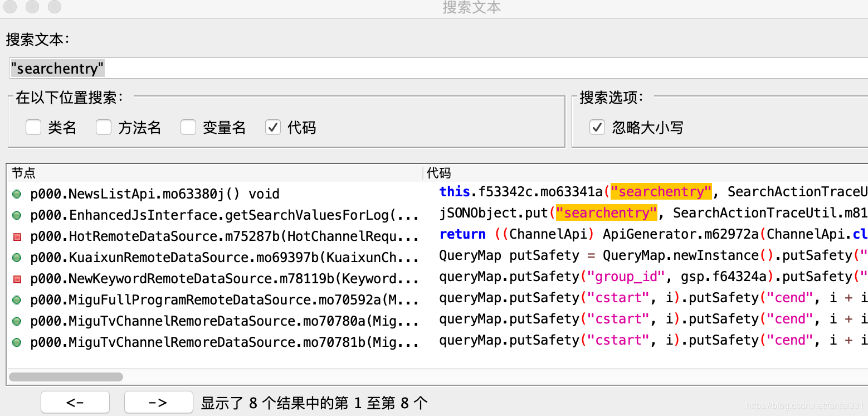The image size is (868, 416).
Task: Click code line QueryMap putSafety = QueryMap.newInstance()
Action: pos(654,255)
